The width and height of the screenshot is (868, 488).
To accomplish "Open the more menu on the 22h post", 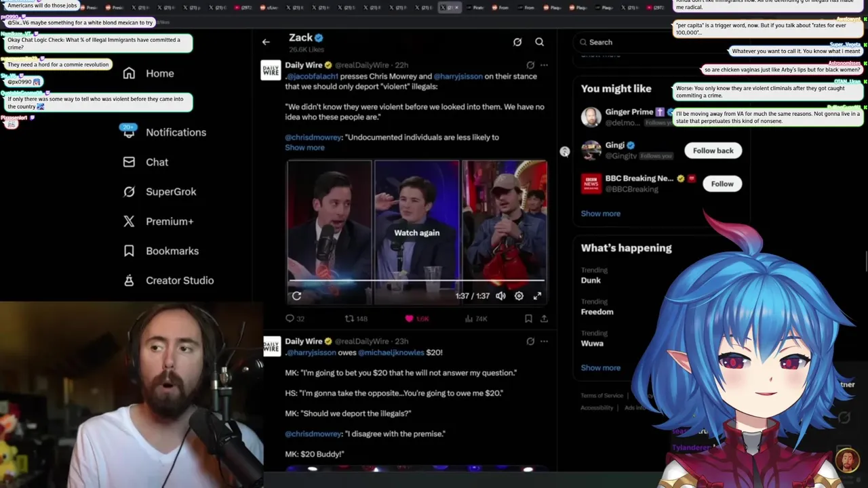I will coord(544,65).
